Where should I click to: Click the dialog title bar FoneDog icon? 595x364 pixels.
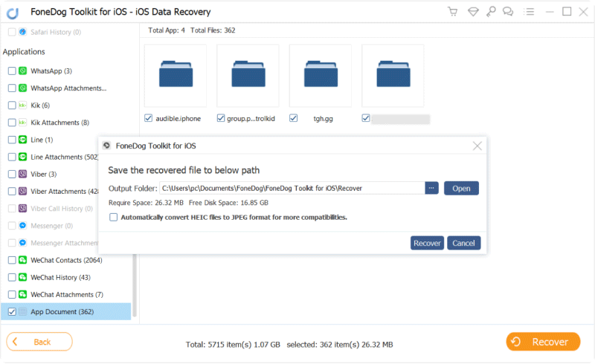click(106, 146)
